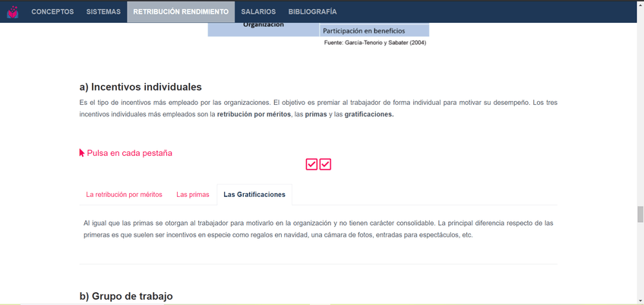Switch to La retribución por méritos tab
The image size is (644, 305).
(124, 195)
